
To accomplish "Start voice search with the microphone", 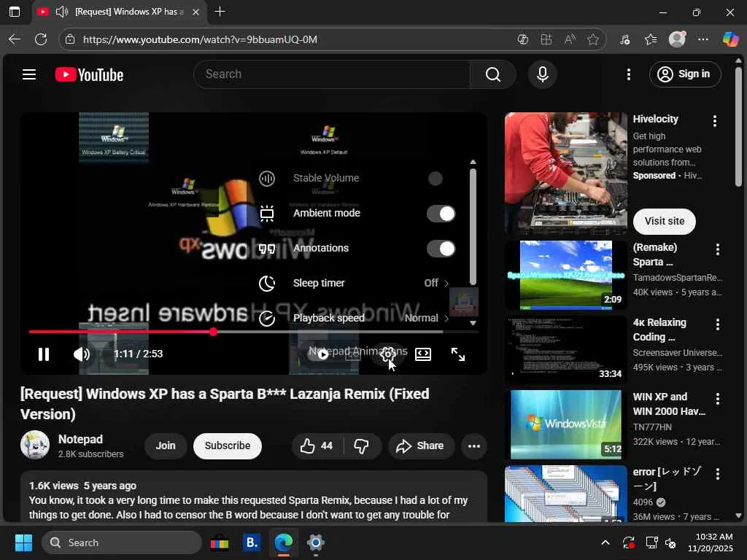I will coord(542,74).
